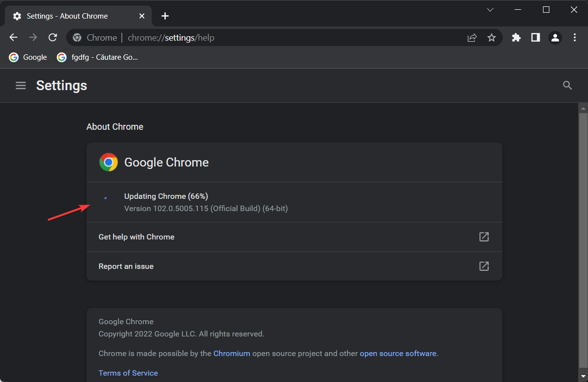Click external link icon for Get help
This screenshot has width=588, height=382.
pos(484,237)
